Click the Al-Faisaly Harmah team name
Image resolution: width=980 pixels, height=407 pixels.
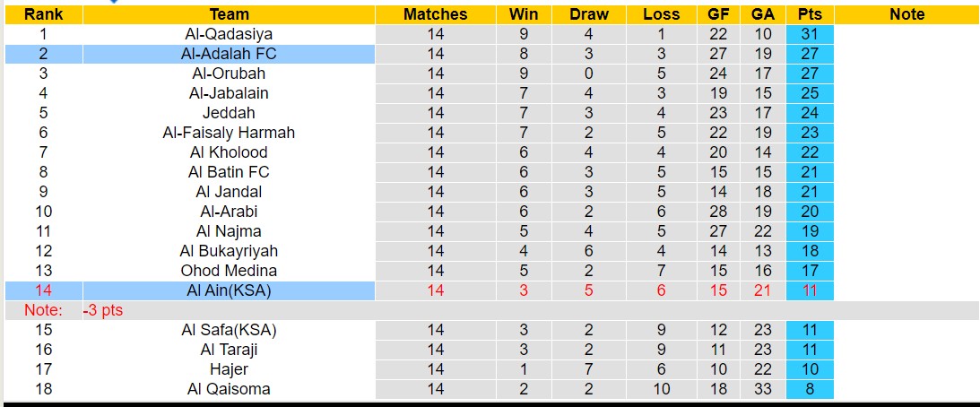click(229, 133)
